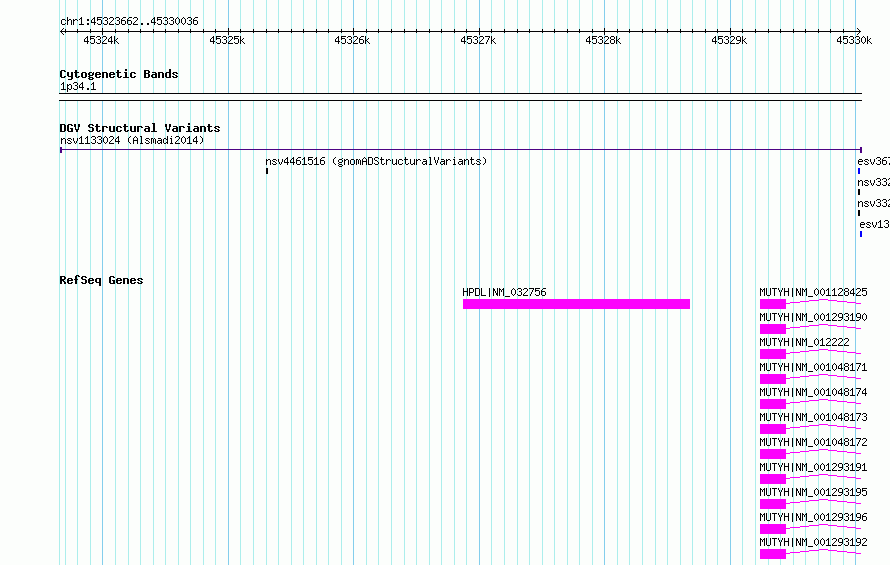Click exon block under MUTYH|NM_001293192
The image size is (890, 565).
click(x=773, y=554)
